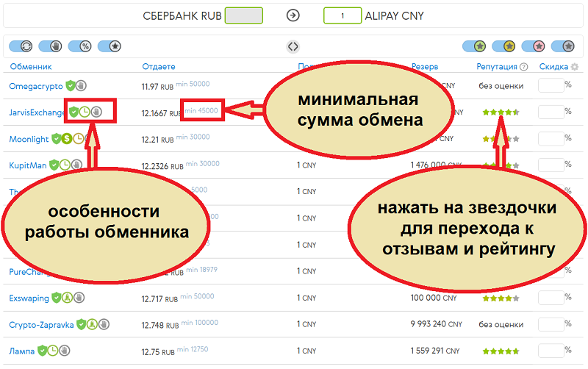Click the discount percent field in Moonlight row
Screen dimensions: 588x369
(551, 138)
